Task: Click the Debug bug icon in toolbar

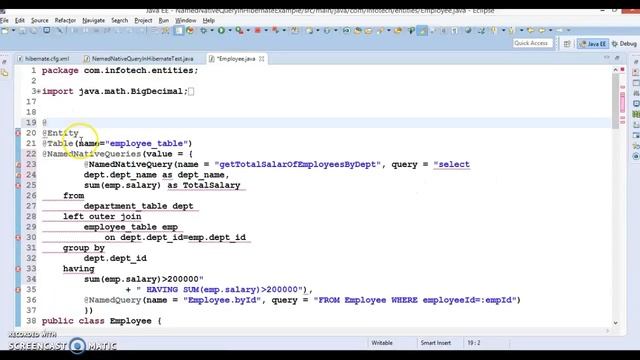Action: pyautogui.click(x=203, y=31)
